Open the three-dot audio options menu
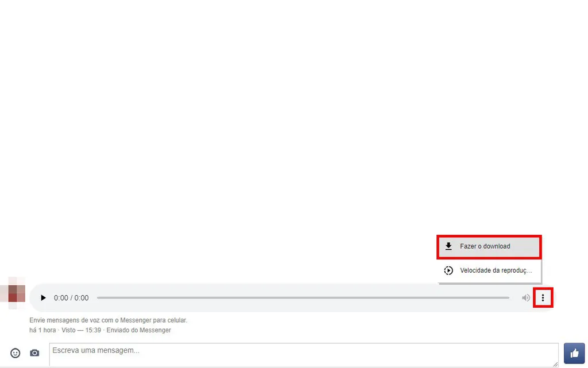This screenshot has width=588, height=368. point(543,297)
